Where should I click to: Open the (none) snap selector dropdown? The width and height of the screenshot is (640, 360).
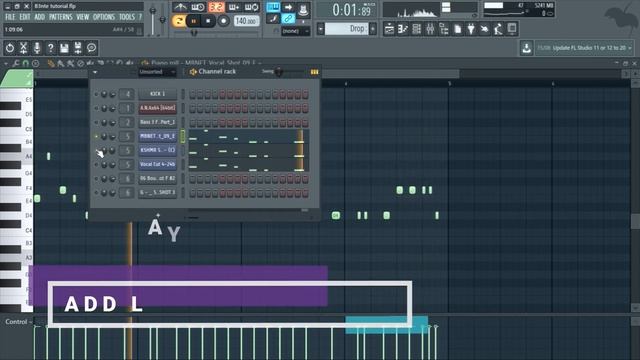(x=296, y=31)
